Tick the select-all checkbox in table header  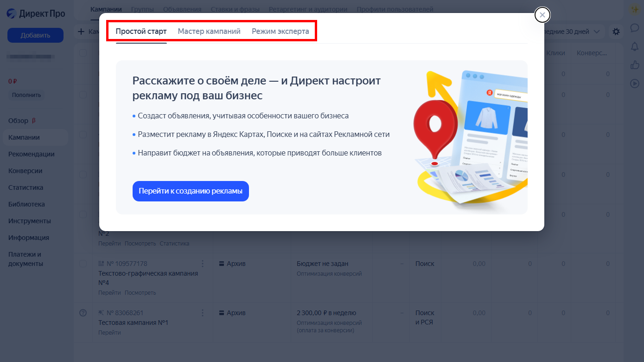point(83,53)
